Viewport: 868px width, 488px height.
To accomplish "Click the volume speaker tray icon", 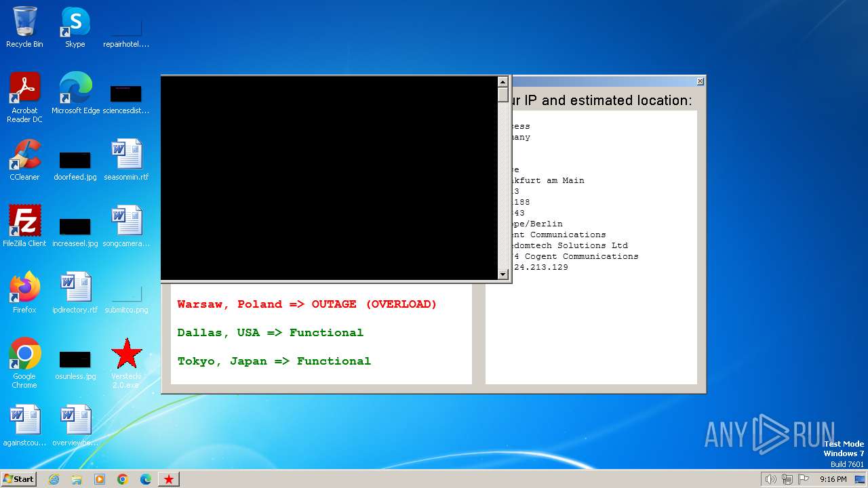I will (x=770, y=479).
